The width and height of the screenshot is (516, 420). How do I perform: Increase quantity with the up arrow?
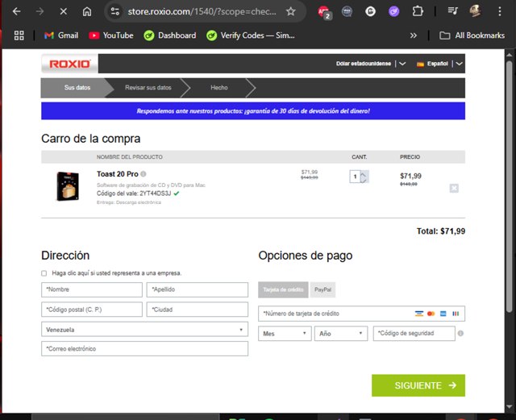pos(364,173)
